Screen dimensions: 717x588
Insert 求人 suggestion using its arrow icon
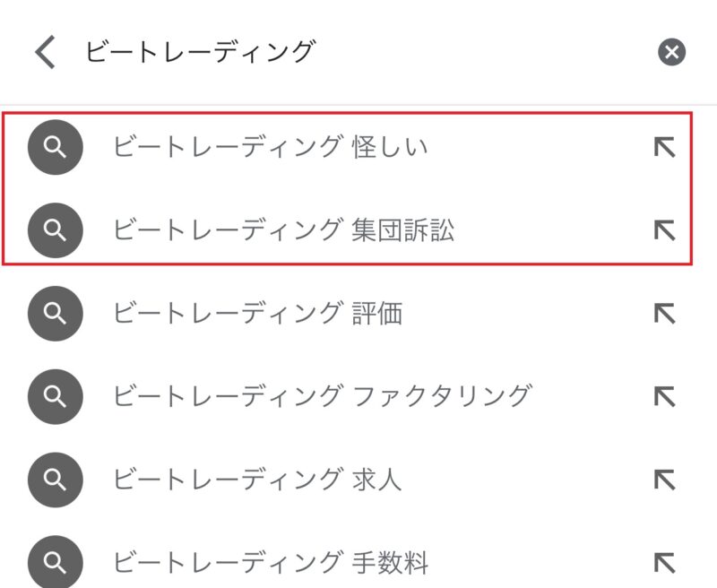point(664,480)
